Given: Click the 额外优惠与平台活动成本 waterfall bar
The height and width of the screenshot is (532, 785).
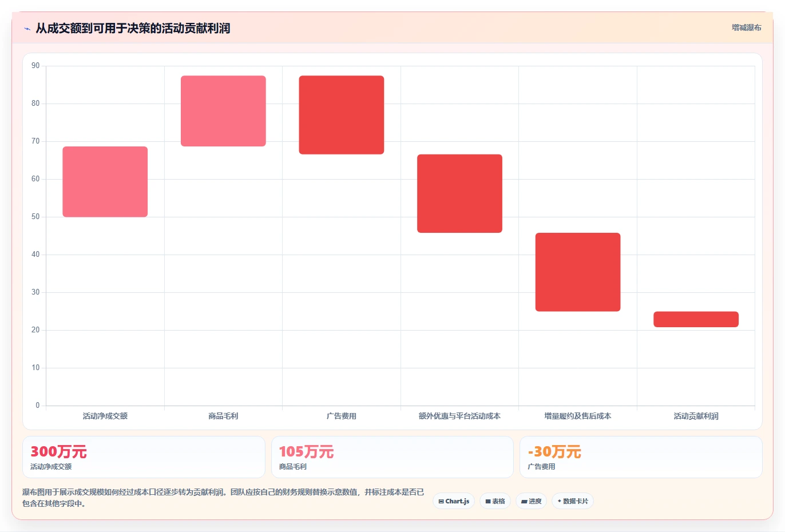Looking at the screenshot, I should (459, 193).
